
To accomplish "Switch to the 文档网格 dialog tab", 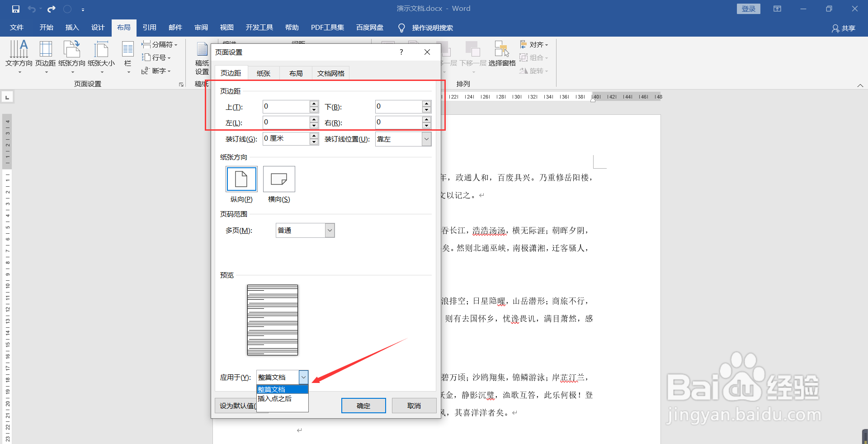I will pyautogui.click(x=330, y=73).
